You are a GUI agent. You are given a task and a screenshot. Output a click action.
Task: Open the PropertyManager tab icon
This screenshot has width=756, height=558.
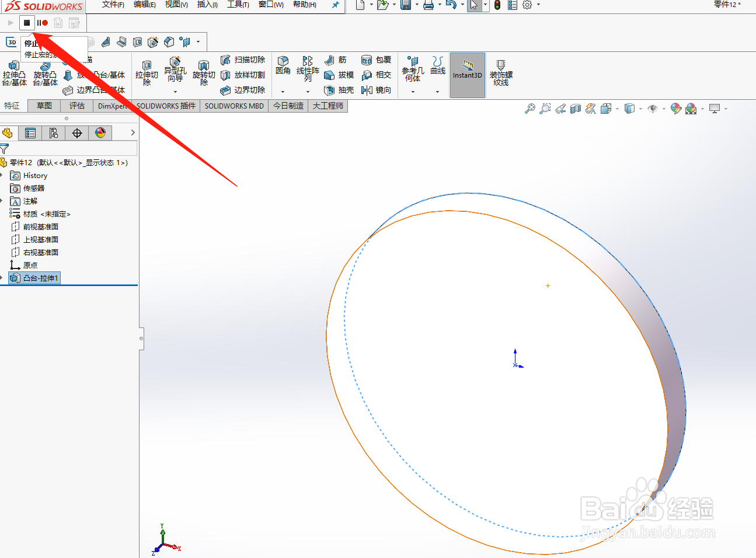[x=30, y=133]
